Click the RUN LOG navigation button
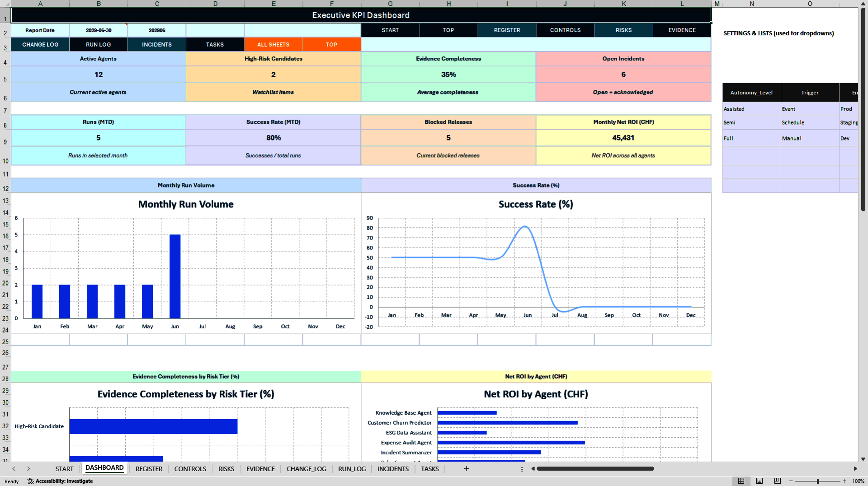 [x=99, y=45]
